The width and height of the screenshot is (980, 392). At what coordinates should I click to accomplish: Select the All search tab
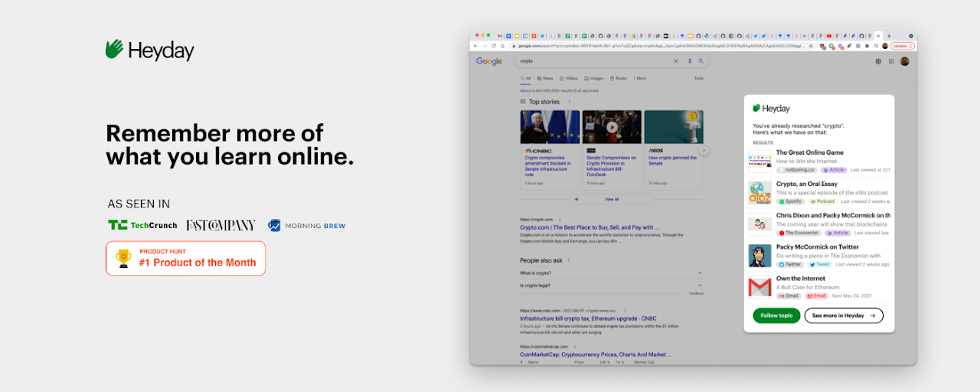coord(525,78)
